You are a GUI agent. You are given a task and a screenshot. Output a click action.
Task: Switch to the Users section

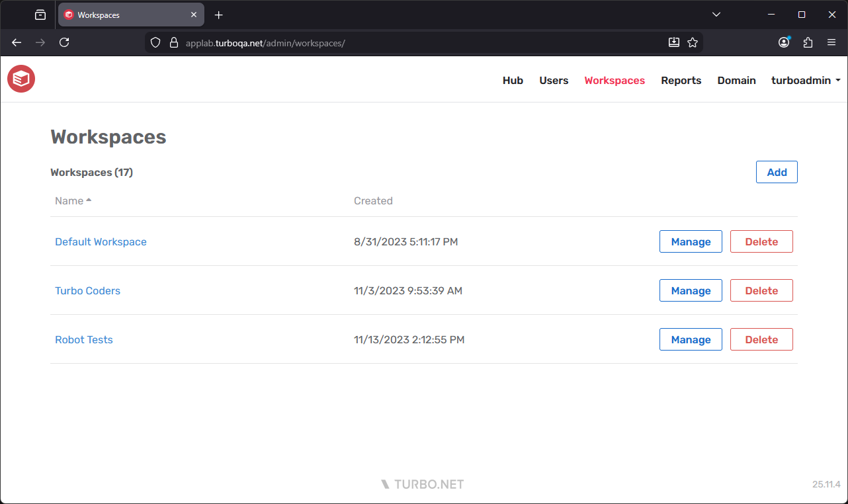[554, 80]
